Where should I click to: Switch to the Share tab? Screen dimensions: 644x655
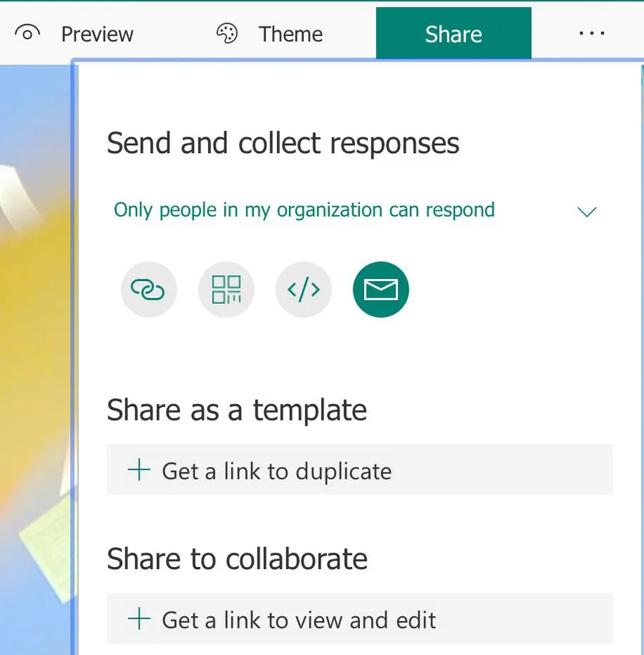(x=453, y=34)
